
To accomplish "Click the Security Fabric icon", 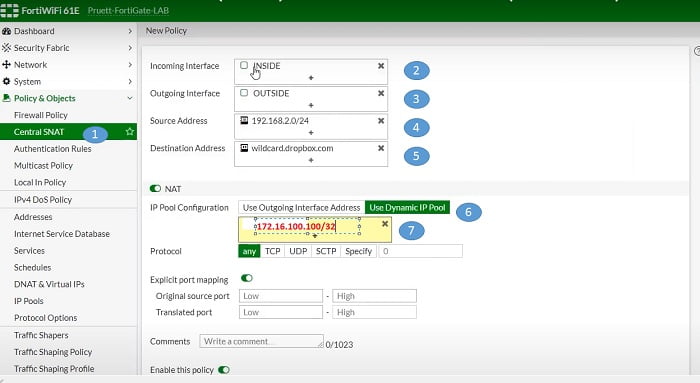I will (6, 48).
